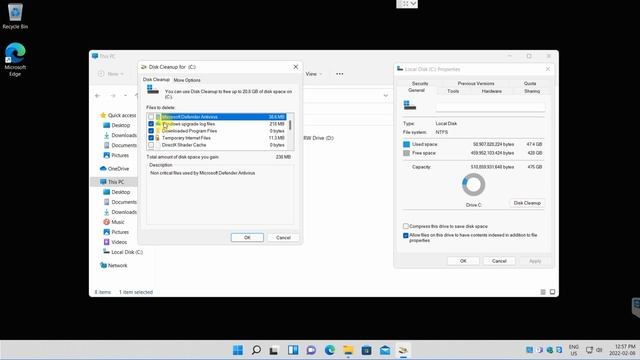Image resolution: width=640 pixels, height=360 pixels.
Task: Open the Quota tab in Properties
Action: pyautogui.click(x=530, y=83)
